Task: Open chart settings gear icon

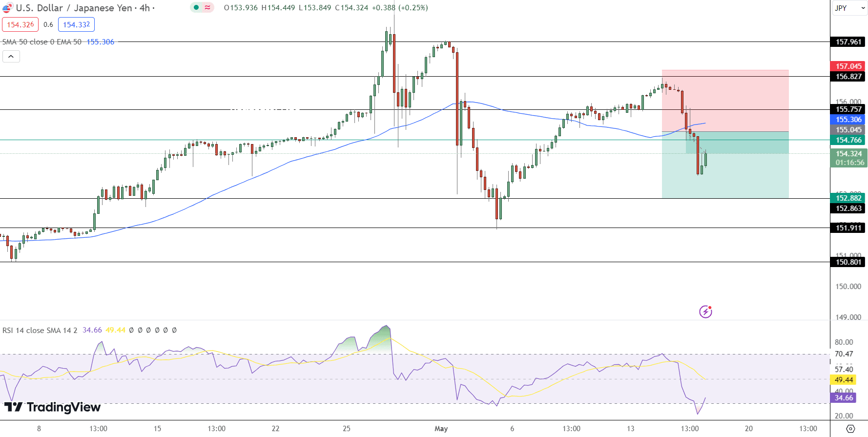Action: pos(850,429)
